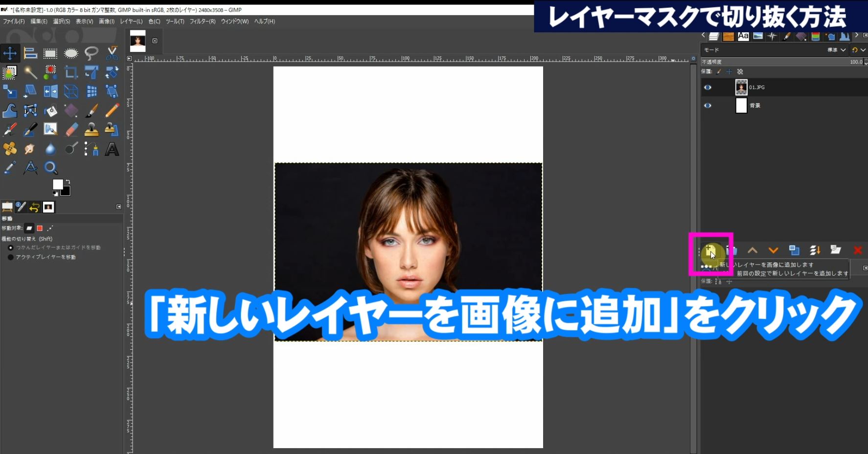Activate the Pencil tool
The width and height of the screenshot is (868, 454).
tap(112, 111)
